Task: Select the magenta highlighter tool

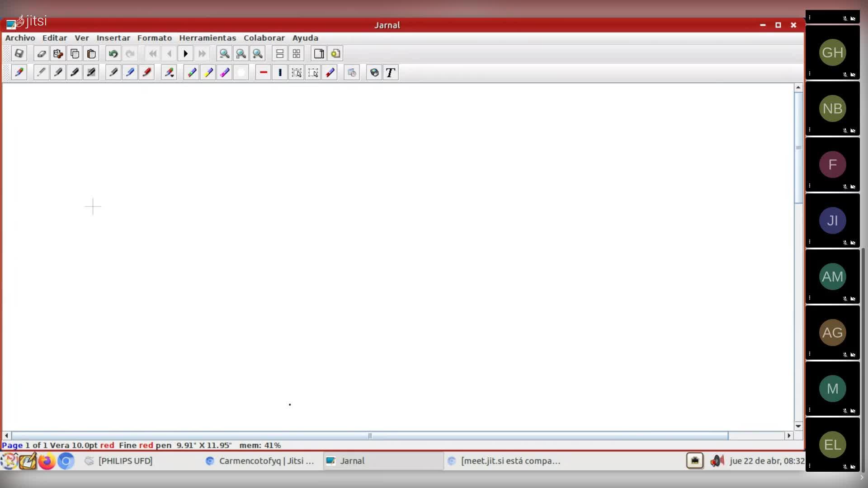Action: (x=225, y=73)
